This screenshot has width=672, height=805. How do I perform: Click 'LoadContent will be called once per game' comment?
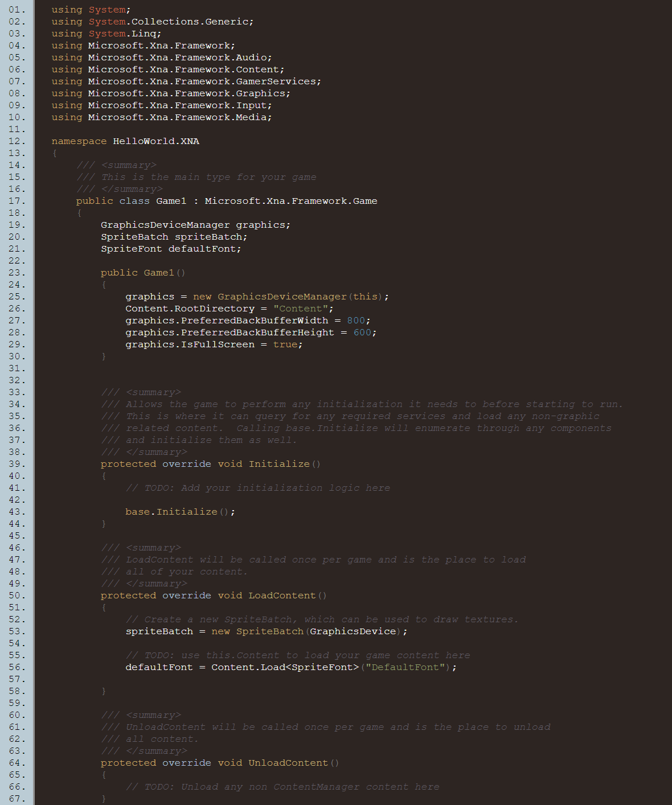click(314, 560)
